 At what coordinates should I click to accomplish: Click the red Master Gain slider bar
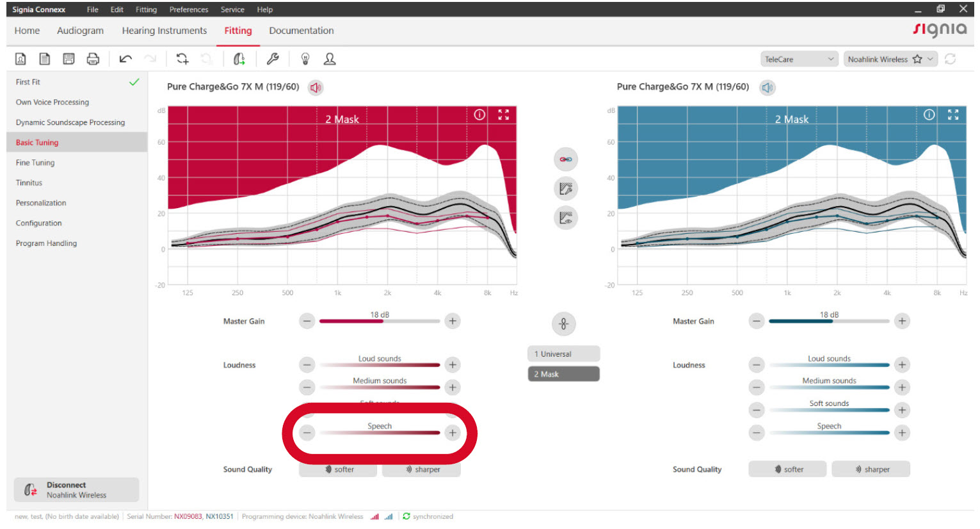pyautogui.click(x=380, y=321)
